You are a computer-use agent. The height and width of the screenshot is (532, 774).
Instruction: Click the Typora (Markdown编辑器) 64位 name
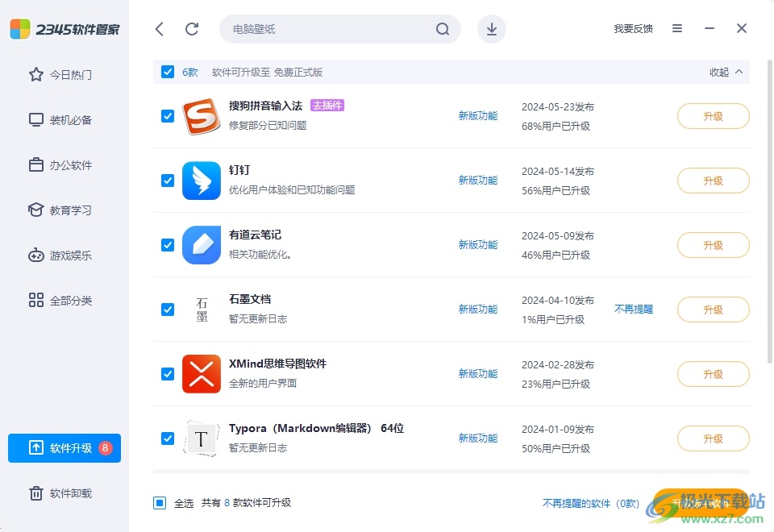[316, 428]
